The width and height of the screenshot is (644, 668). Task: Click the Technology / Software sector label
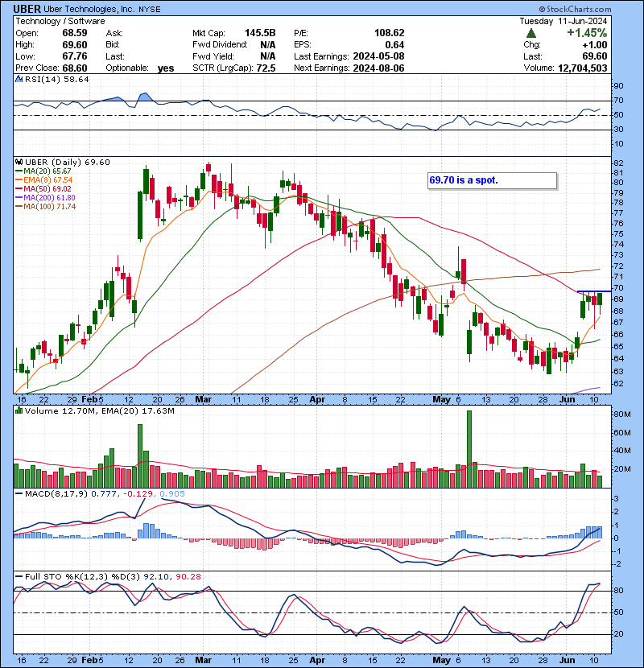click(x=60, y=21)
